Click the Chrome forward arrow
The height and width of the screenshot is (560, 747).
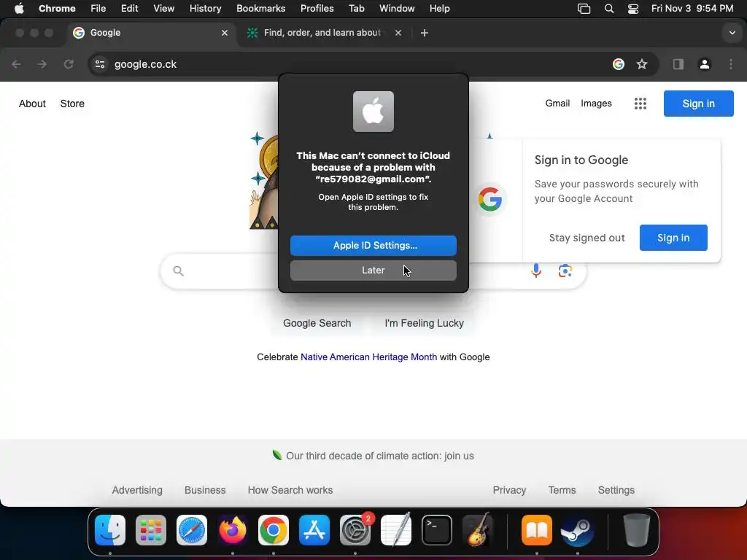(42, 64)
